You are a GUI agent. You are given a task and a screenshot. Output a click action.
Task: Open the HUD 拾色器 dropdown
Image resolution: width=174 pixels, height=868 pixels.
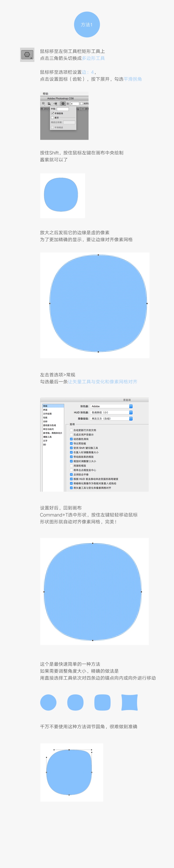pos(112,413)
